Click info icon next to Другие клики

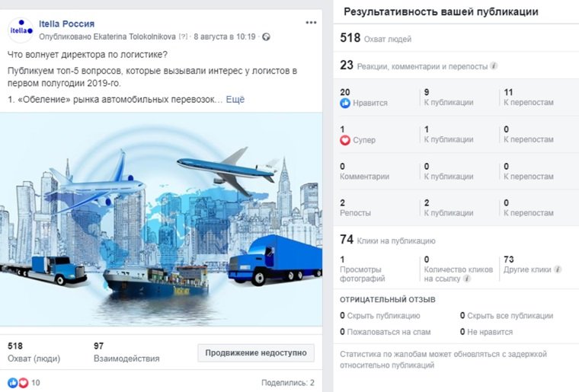[558, 269]
